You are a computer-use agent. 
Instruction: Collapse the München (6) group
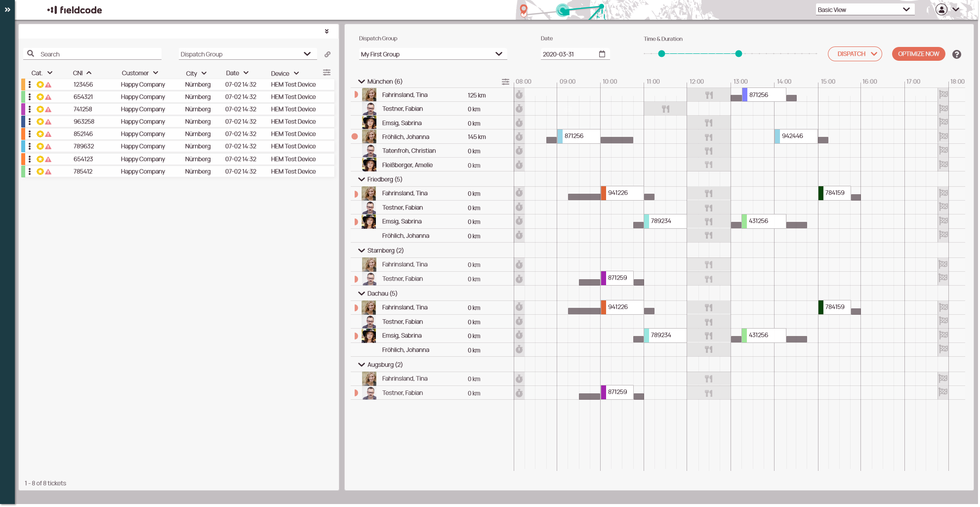362,82
